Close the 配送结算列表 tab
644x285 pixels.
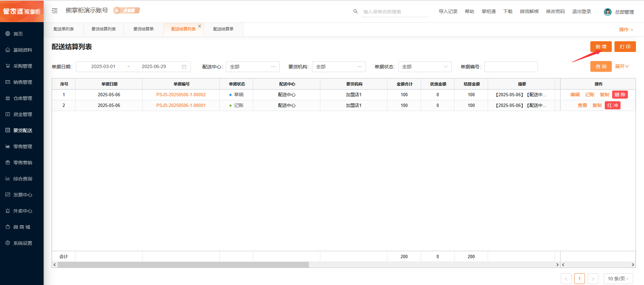(x=200, y=26)
